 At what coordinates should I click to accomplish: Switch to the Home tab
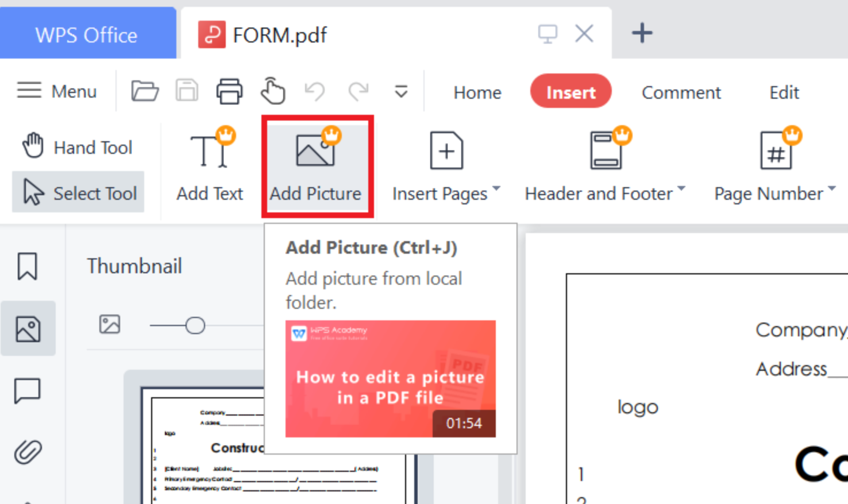click(x=477, y=92)
